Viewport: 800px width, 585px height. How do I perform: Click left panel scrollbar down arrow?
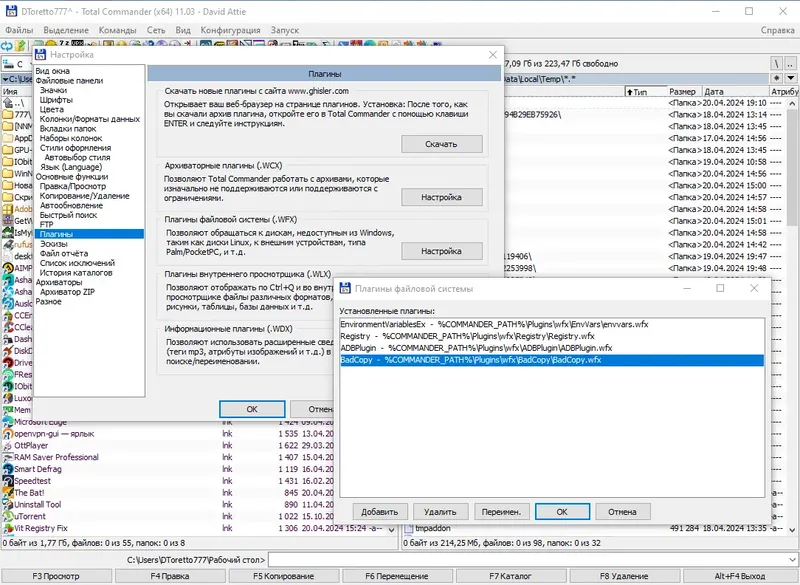point(391,530)
